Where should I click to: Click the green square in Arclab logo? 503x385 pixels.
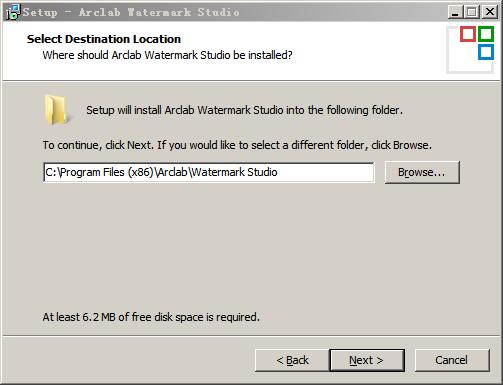point(486,34)
